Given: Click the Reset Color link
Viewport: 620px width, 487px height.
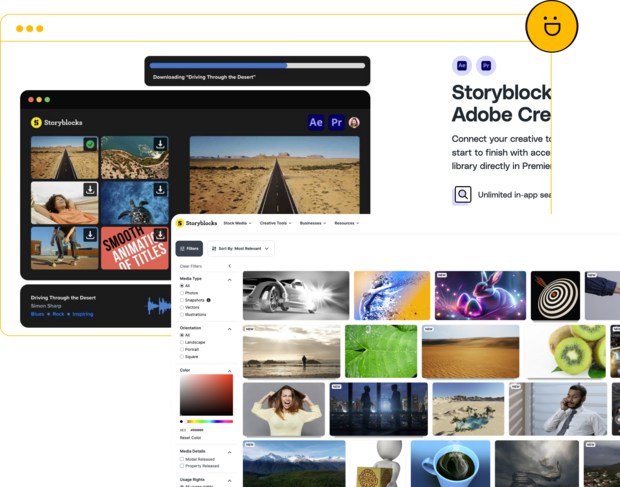Looking at the screenshot, I should point(191,438).
